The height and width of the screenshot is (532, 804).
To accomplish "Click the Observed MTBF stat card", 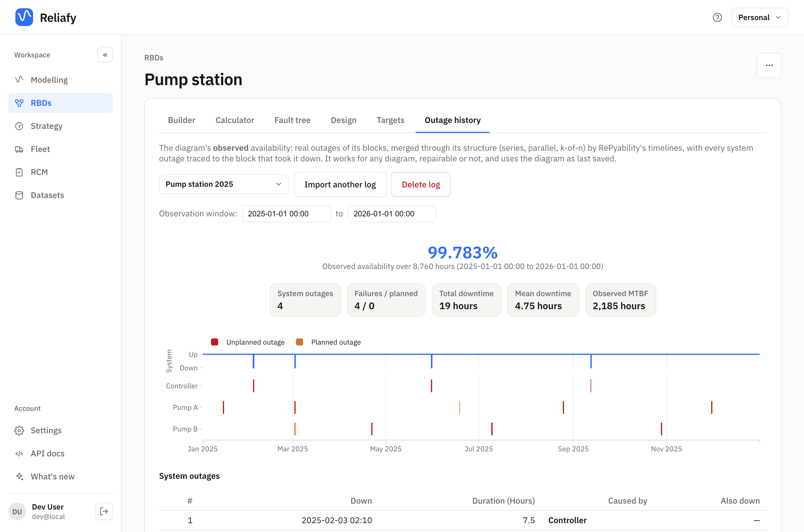I will coord(620,300).
